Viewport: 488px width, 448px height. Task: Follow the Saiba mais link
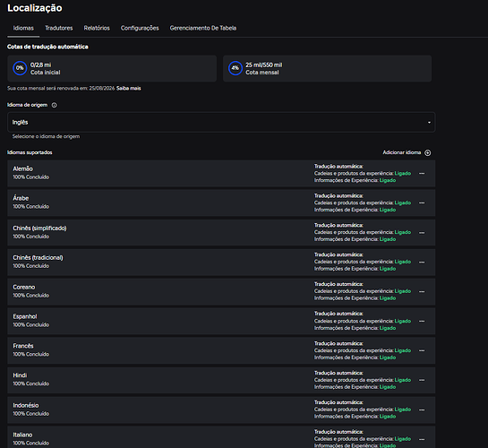coord(129,89)
